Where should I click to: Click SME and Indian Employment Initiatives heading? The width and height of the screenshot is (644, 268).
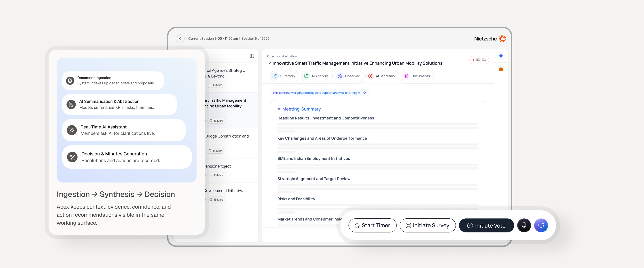tap(314, 159)
